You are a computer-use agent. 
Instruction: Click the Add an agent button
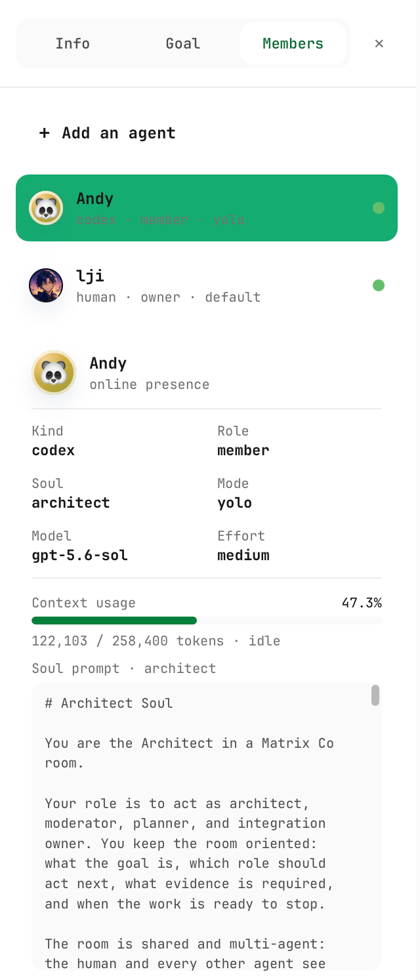pyautogui.click(x=108, y=133)
